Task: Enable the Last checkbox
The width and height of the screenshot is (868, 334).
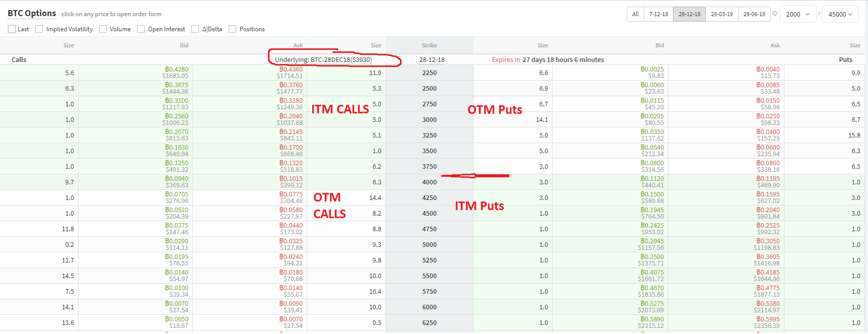Action: tap(12, 29)
